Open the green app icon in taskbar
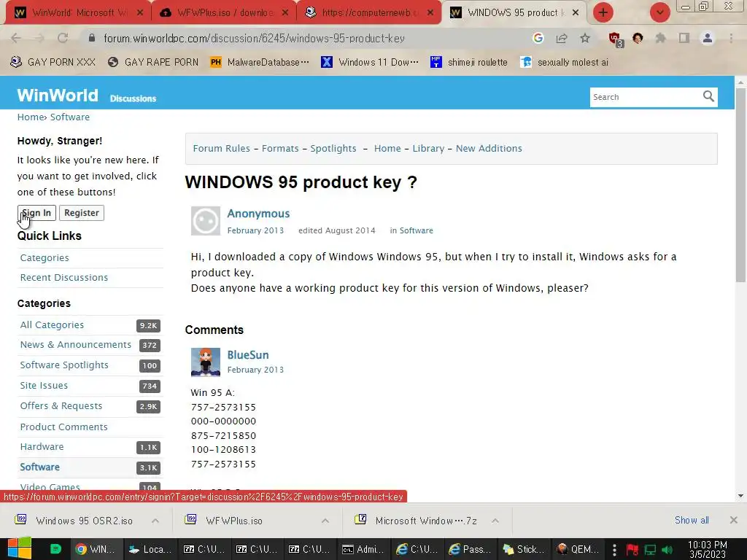The width and height of the screenshot is (747, 560). [x=55, y=549]
